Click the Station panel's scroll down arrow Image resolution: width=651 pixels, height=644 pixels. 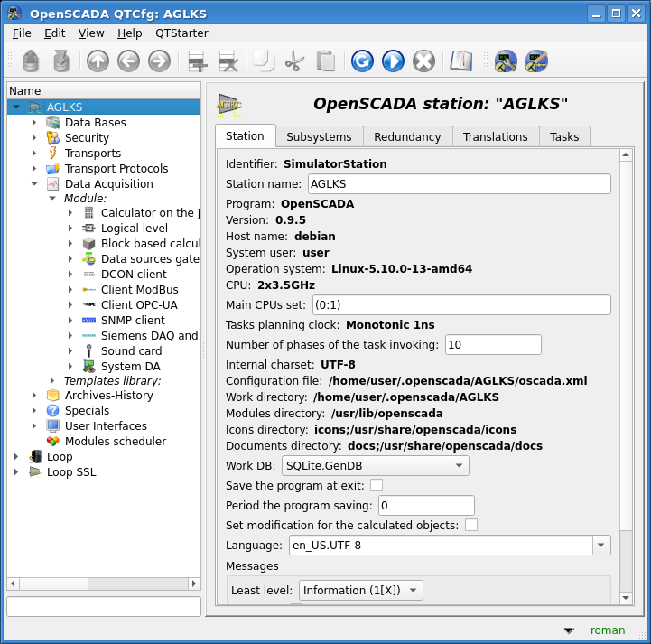(626, 598)
